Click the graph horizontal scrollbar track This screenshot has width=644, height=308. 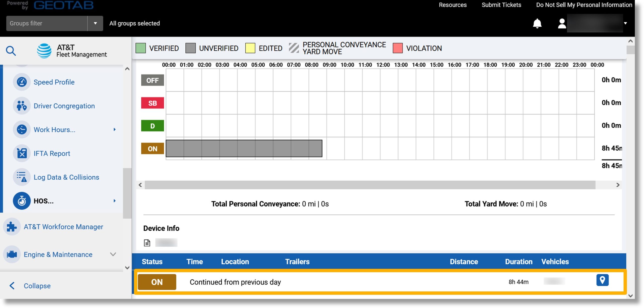[x=370, y=185]
